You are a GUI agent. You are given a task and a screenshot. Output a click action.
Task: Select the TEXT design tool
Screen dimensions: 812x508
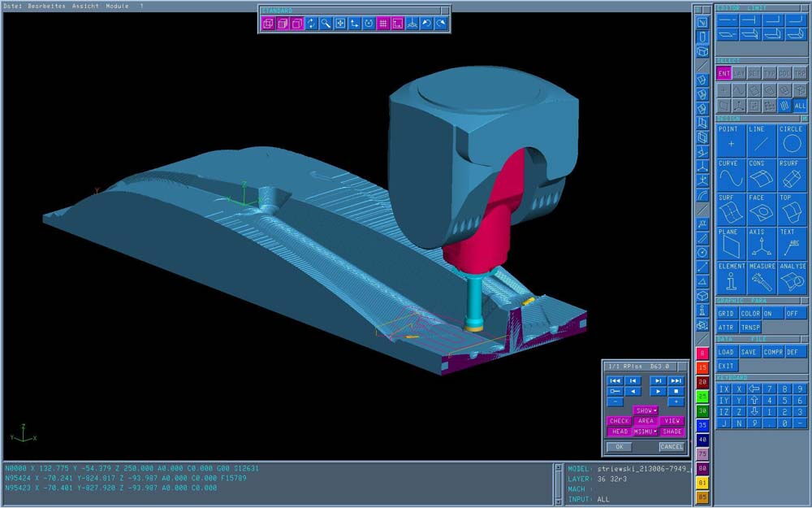tap(790, 243)
